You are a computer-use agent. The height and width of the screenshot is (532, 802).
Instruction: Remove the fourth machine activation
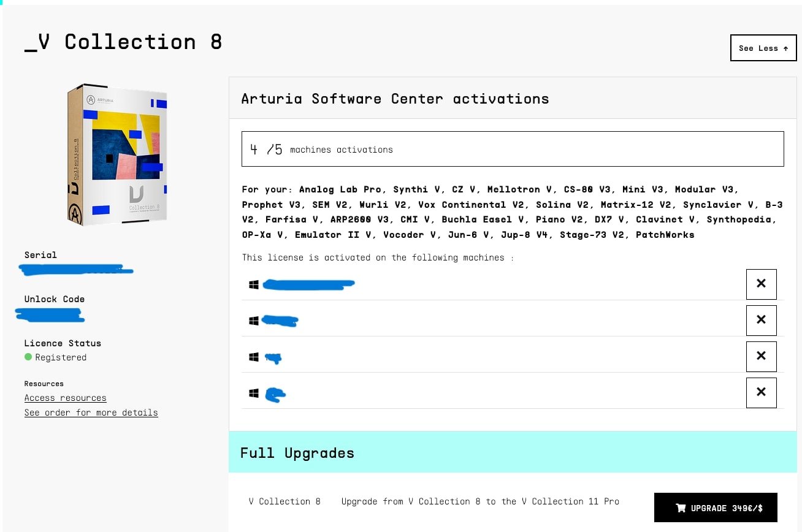(x=761, y=392)
